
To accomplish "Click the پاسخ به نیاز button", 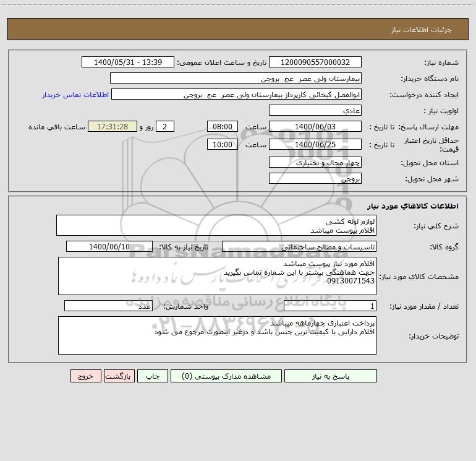I will [x=330, y=376].
